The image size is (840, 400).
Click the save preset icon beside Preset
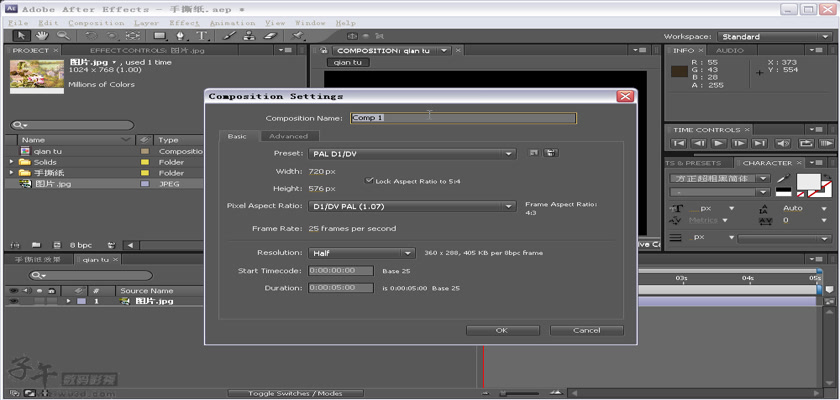coord(534,153)
